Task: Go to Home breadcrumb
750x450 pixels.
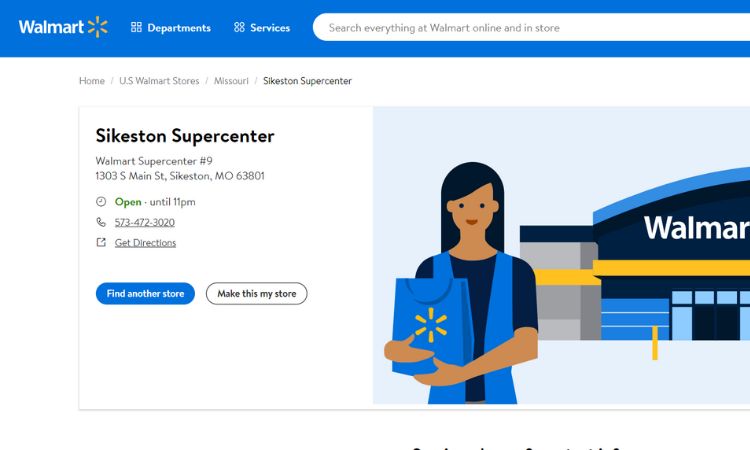Action: [x=92, y=81]
